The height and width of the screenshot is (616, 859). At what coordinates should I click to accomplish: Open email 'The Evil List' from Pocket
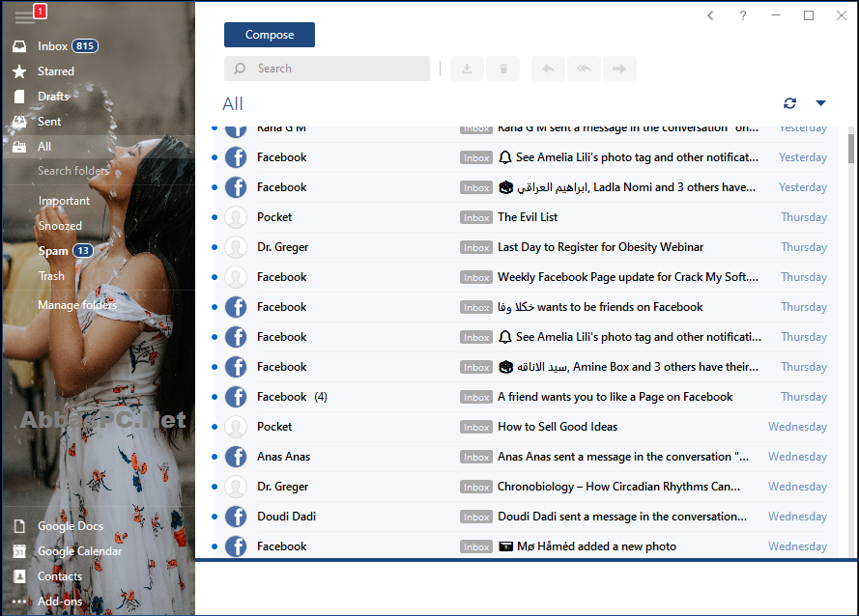pyautogui.click(x=527, y=217)
